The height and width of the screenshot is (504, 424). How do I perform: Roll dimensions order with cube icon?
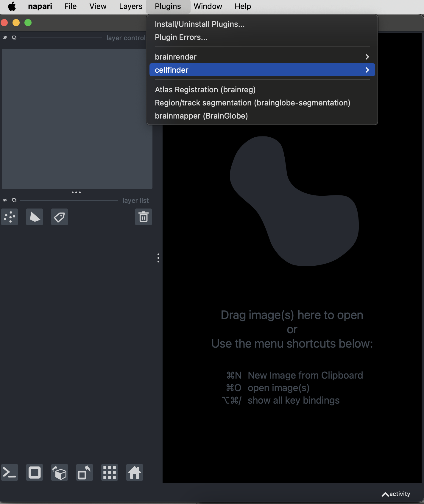60,472
